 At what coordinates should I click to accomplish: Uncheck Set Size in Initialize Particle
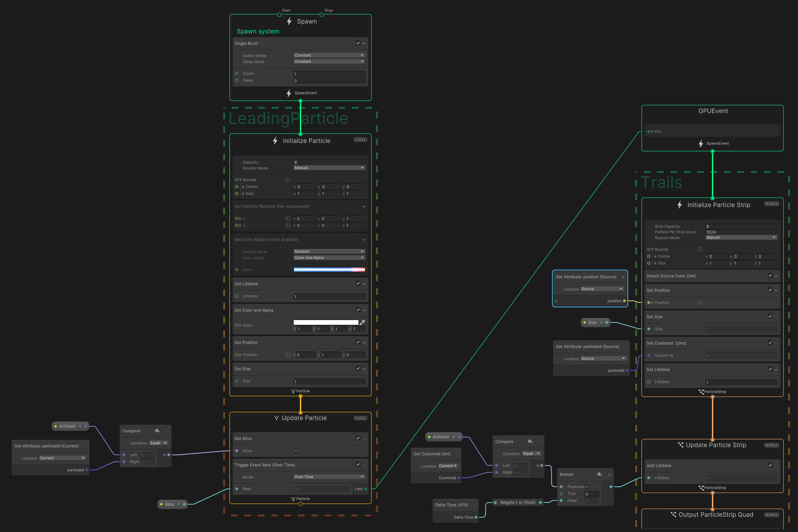[358, 369]
